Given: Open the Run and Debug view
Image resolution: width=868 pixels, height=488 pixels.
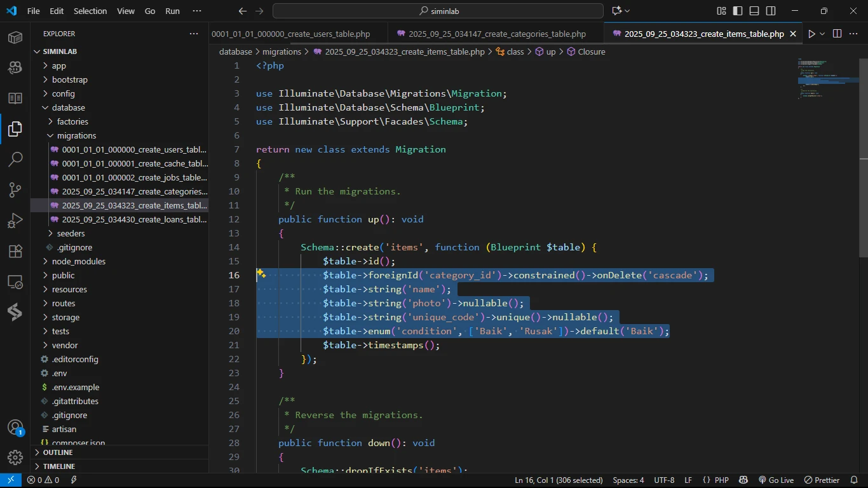Looking at the screenshot, I should pyautogui.click(x=15, y=220).
